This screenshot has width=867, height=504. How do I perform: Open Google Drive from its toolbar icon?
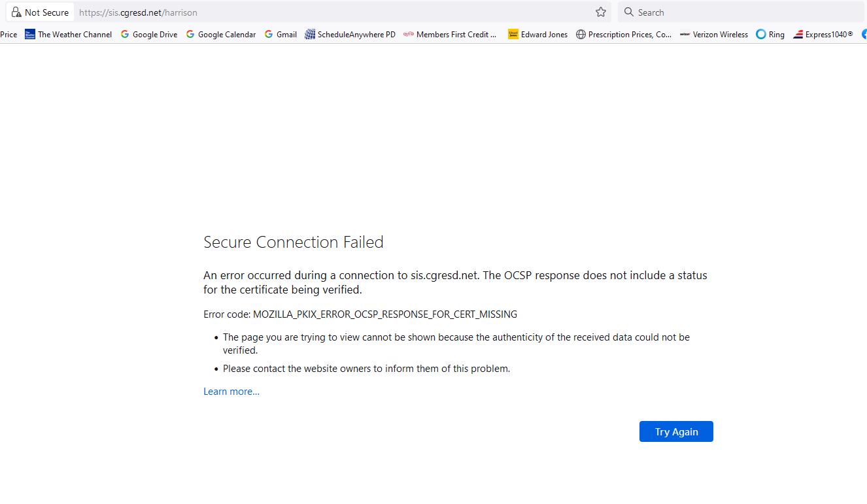tap(124, 34)
